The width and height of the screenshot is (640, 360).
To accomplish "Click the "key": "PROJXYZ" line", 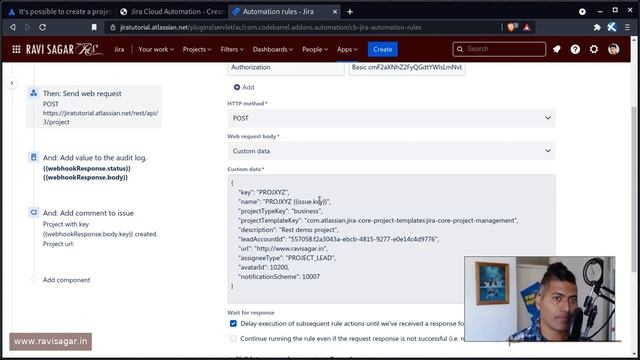I will [x=264, y=192].
